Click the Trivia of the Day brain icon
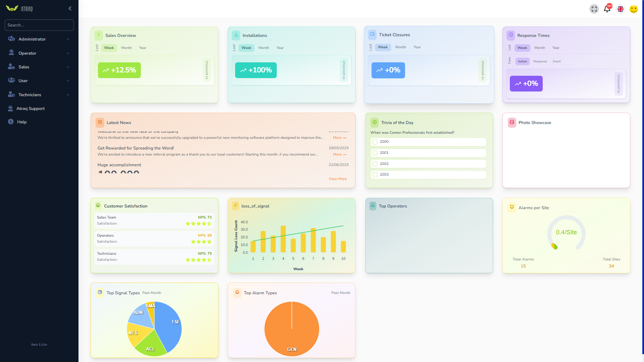Image resolution: width=644 pixels, height=362 pixels. coord(375,122)
